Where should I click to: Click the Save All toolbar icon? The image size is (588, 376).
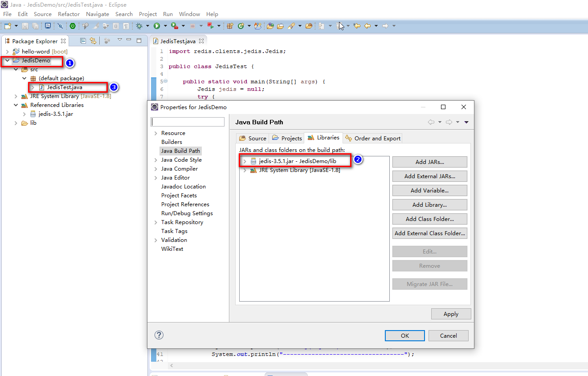point(35,25)
